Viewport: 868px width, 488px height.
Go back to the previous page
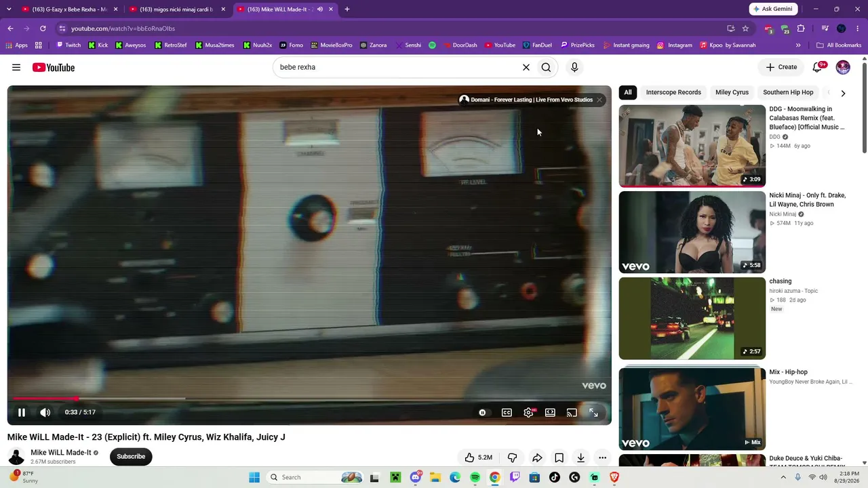10,28
